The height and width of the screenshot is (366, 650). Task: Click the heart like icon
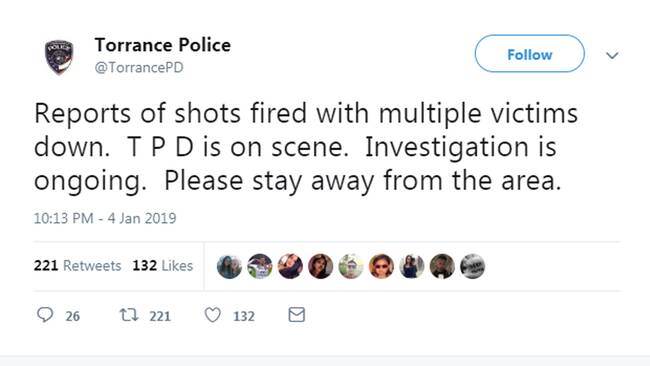pyautogui.click(x=213, y=315)
